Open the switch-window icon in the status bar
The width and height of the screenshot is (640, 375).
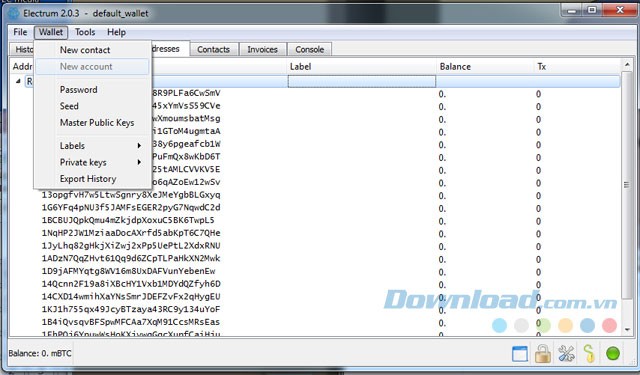520,354
